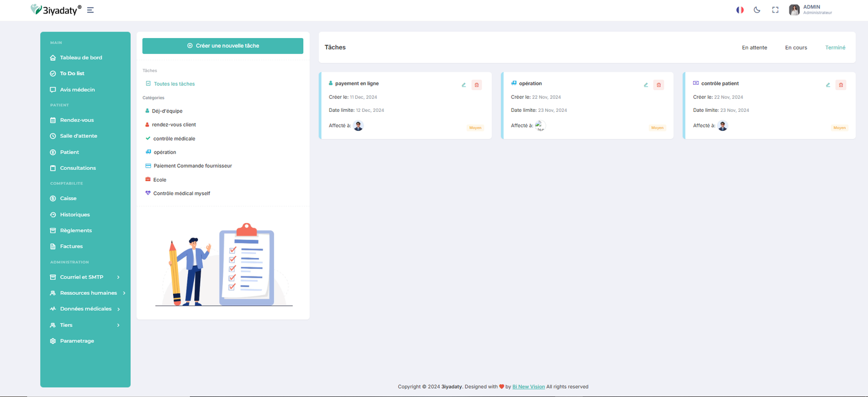Image resolution: width=868 pixels, height=397 pixels.
Task: Click the 'Moyen' priority badge on first card
Action: 475,128
